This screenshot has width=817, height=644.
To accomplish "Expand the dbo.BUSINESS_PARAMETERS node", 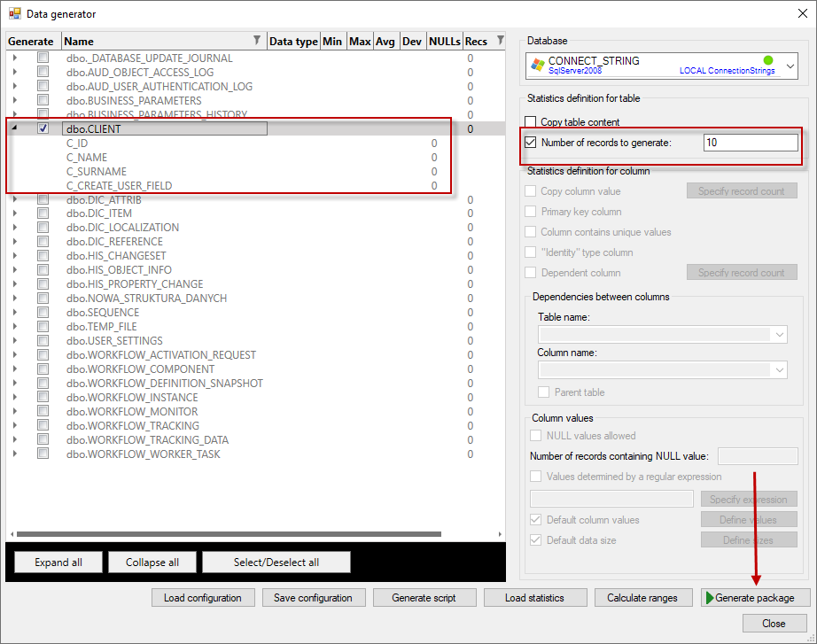I will (14, 100).
